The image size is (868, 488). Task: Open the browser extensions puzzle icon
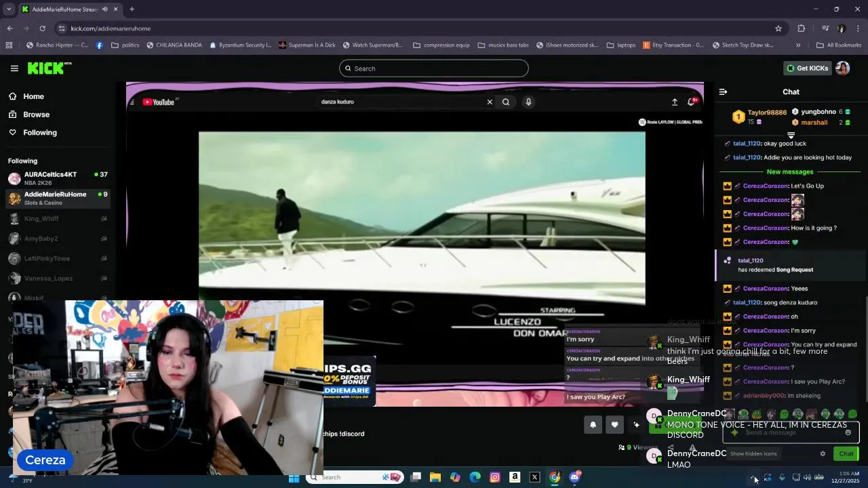point(802,28)
